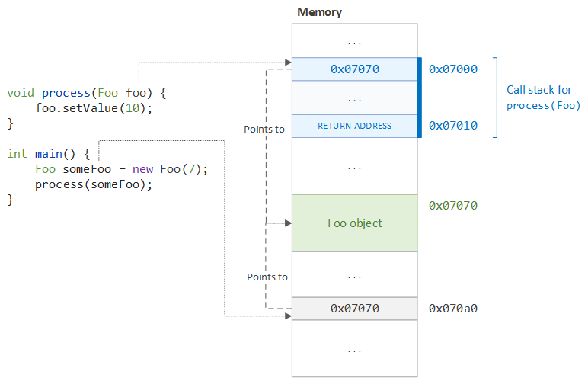Click the "Points to" label beside RETURN ADDRESS
Image resolution: width=588 pixels, height=378 pixels.
pyautogui.click(x=264, y=129)
